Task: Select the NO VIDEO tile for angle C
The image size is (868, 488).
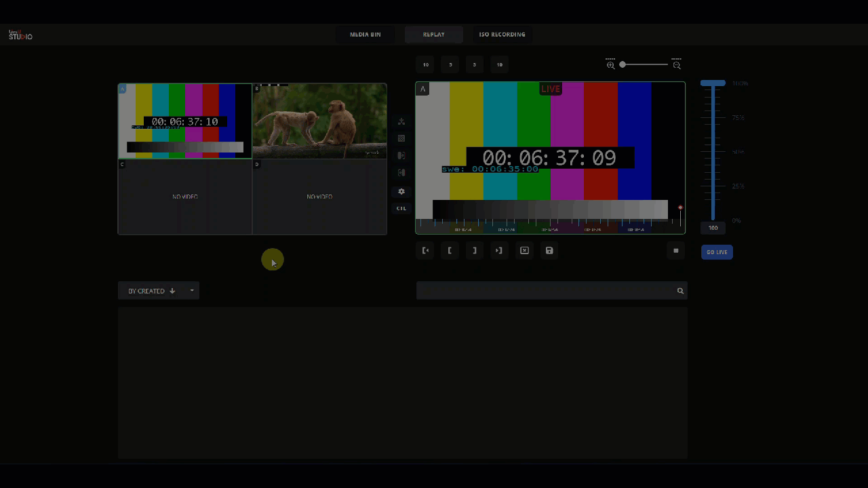Action: click(x=185, y=197)
